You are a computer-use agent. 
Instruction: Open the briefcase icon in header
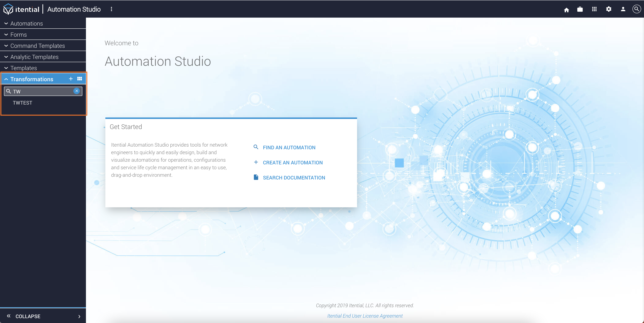click(x=580, y=9)
